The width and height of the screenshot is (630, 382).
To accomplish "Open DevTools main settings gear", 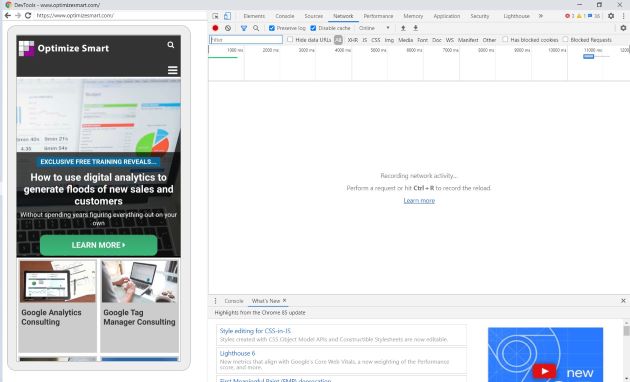I will click(611, 16).
